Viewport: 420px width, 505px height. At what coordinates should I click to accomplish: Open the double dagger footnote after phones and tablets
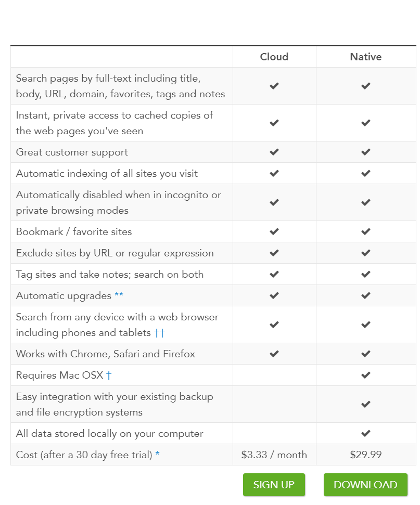[159, 333]
